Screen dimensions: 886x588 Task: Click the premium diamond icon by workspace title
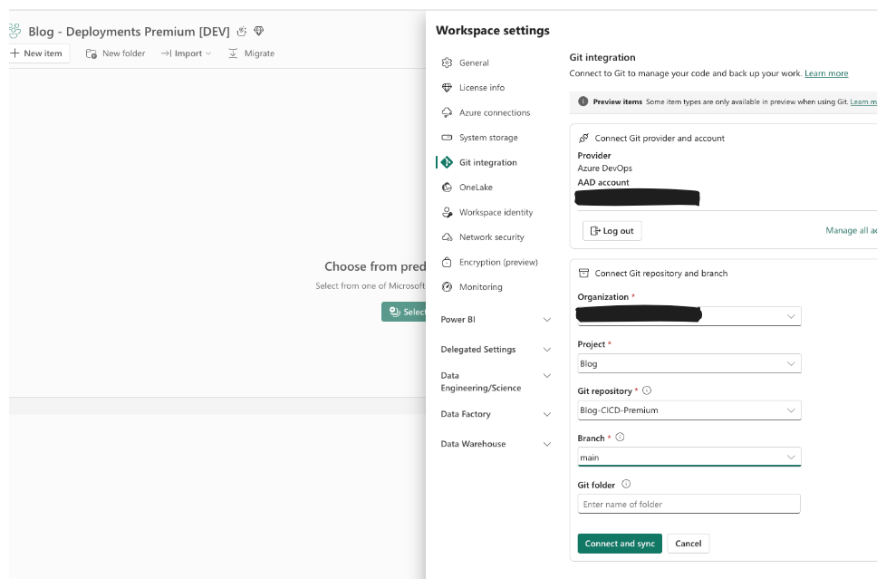[259, 32]
